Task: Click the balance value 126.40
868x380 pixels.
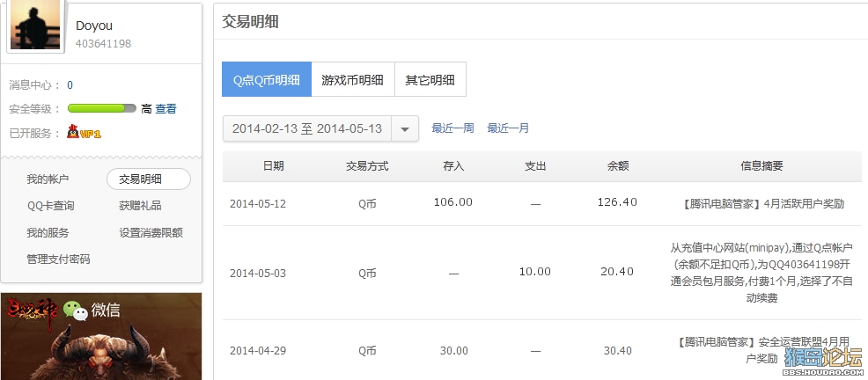Action: [617, 202]
